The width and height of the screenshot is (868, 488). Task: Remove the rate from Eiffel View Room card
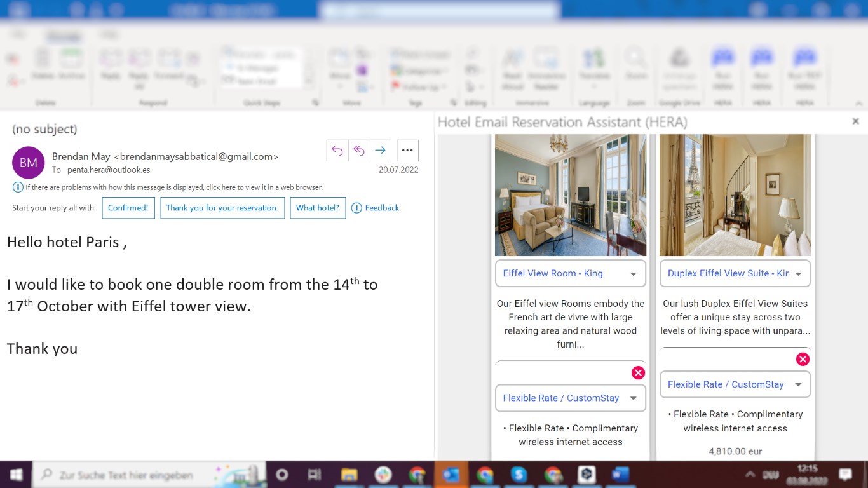coord(638,373)
